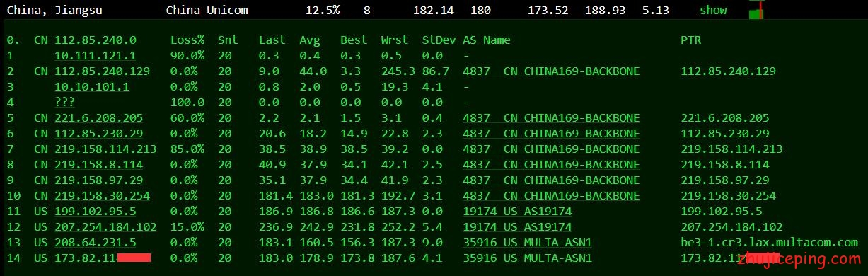
Task: Select the 'China Unicom' provider text
Action: point(207,11)
